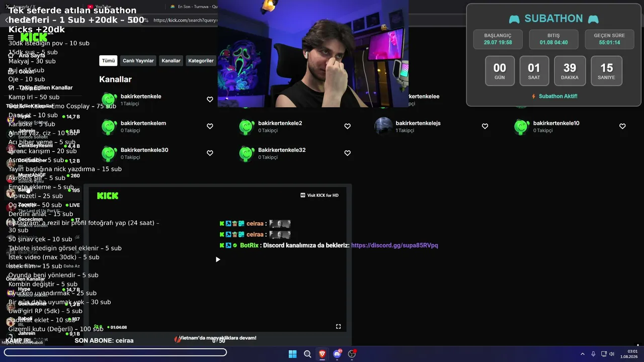This screenshot has width=644, height=362.
Task: Open Discord from the taskbar
Action: click(337, 354)
